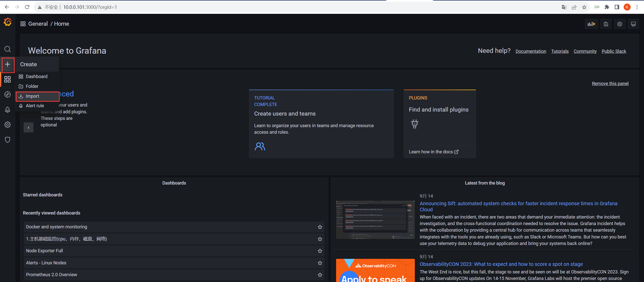Click the ObservabilityCON blog thumbnail
The height and width of the screenshot is (282, 644).
tap(375, 270)
